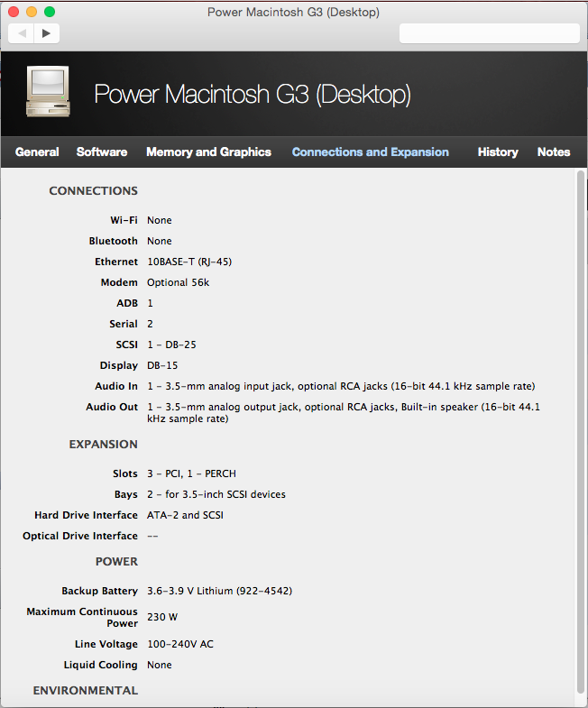Viewport: 588px width, 708px height.
Task: Click the vertical scrollbar thumb
Action: pos(581,433)
